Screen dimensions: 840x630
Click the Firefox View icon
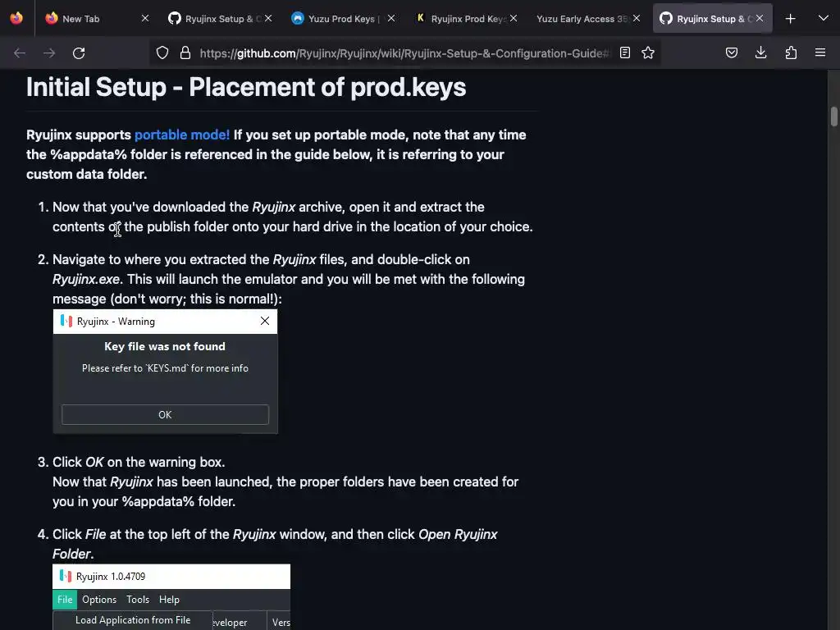16,18
